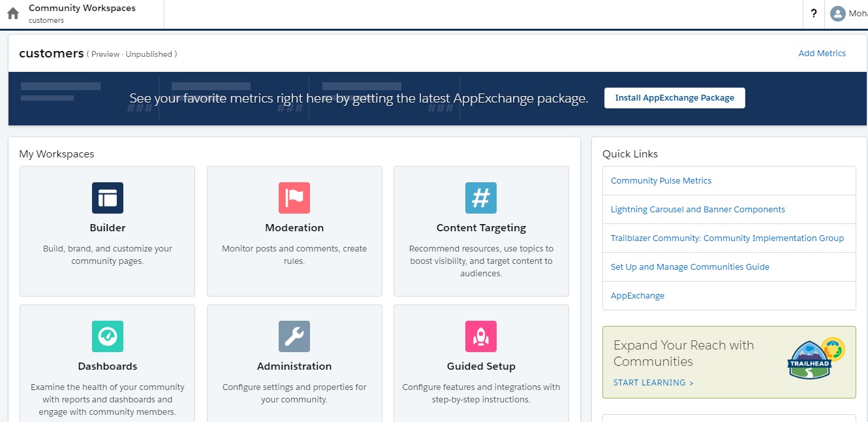The width and height of the screenshot is (868, 422).
Task: Open the help question mark icon
Action: pos(813,12)
